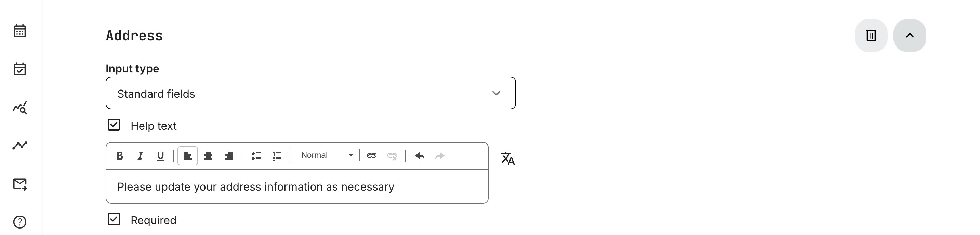
Task: Open translations for help text
Action: pyautogui.click(x=507, y=158)
